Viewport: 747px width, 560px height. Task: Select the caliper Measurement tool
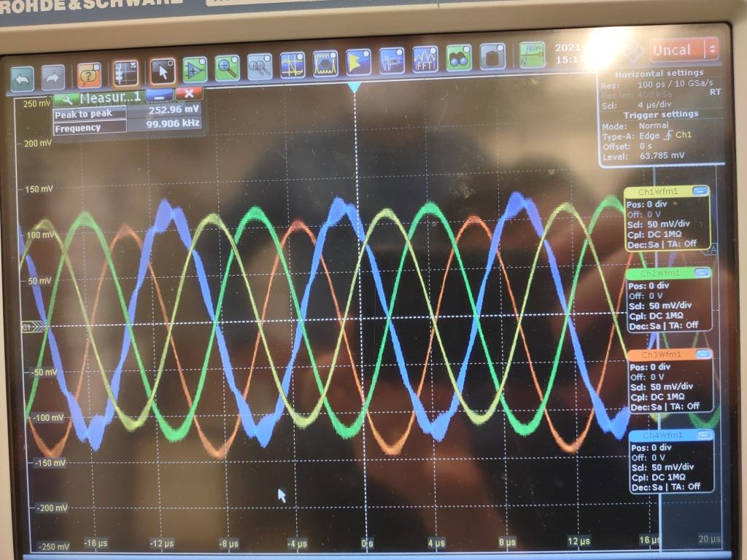click(392, 61)
